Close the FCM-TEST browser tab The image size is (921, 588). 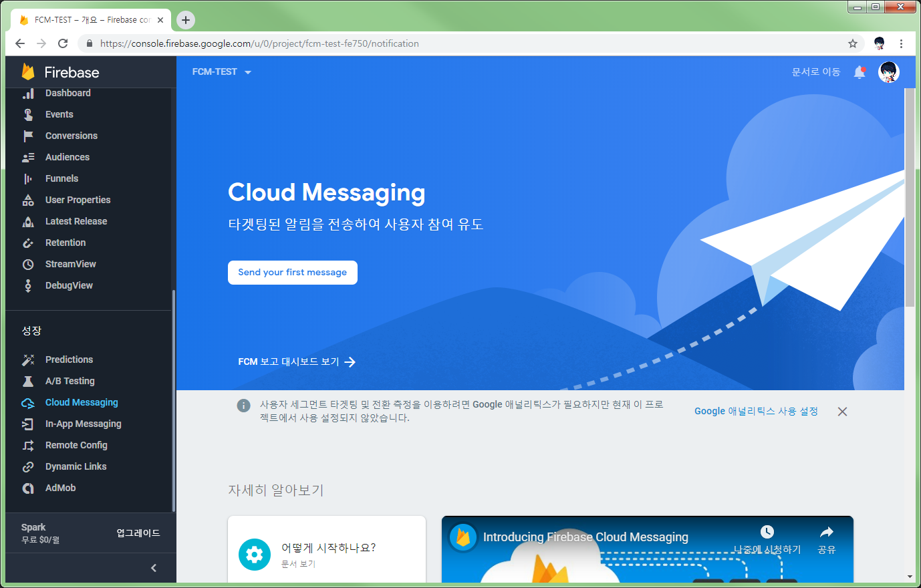(160, 20)
